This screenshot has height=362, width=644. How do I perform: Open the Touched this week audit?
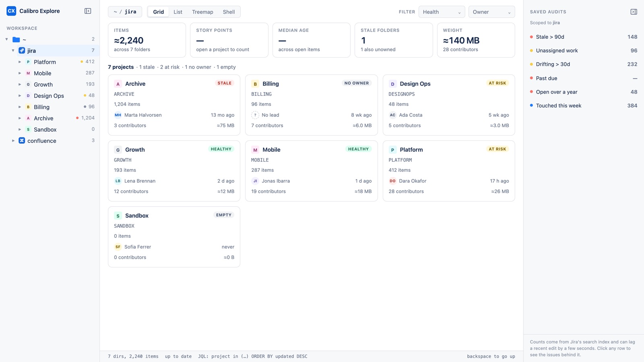tap(584, 106)
